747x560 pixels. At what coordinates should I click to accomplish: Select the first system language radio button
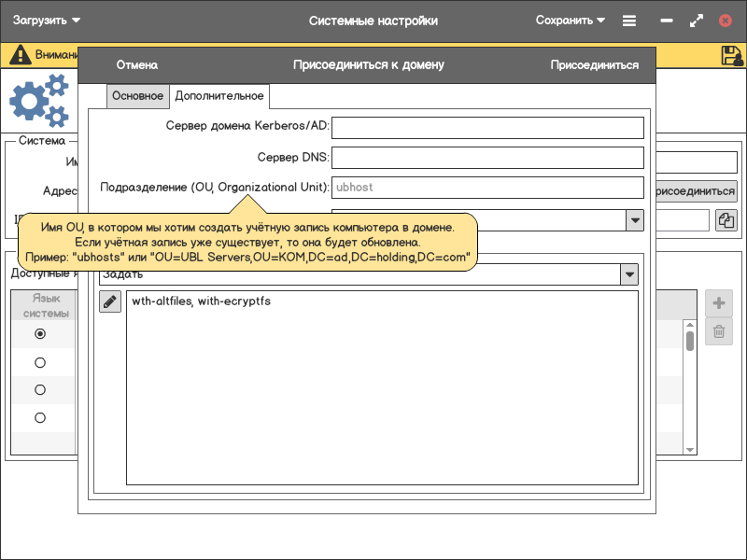(40, 333)
